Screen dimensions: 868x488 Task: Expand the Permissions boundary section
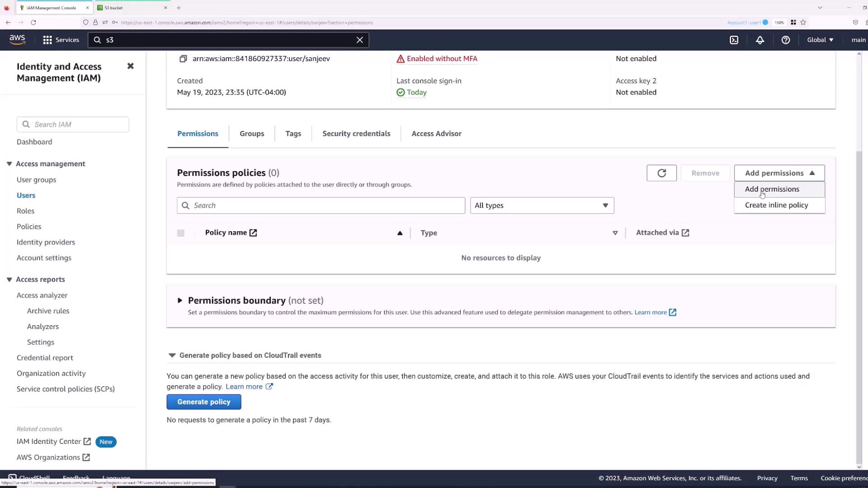click(180, 300)
